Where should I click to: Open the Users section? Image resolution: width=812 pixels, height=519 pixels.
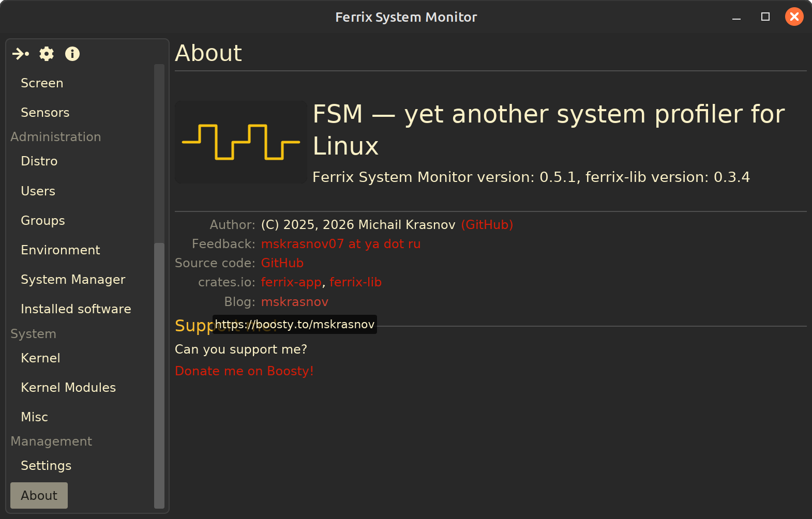tap(38, 191)
